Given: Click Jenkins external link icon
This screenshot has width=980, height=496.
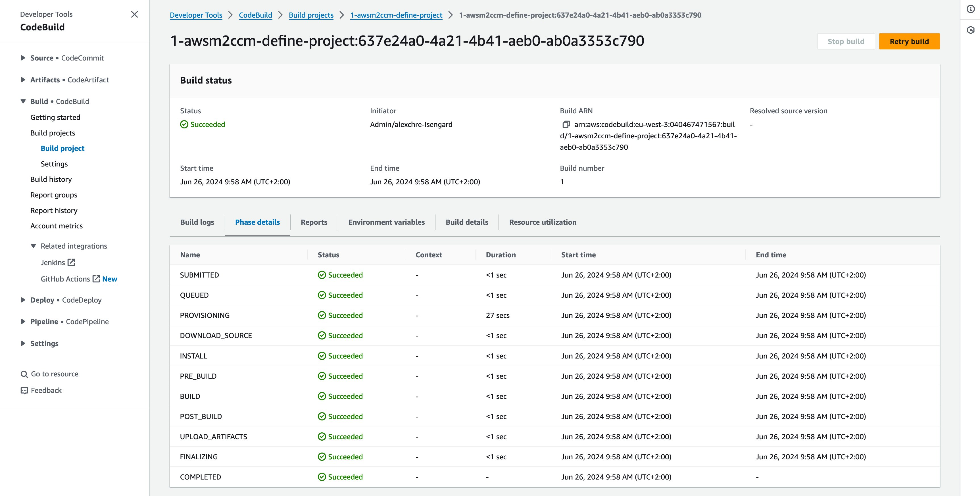Looking at the screenshot, I should point(71,262).
